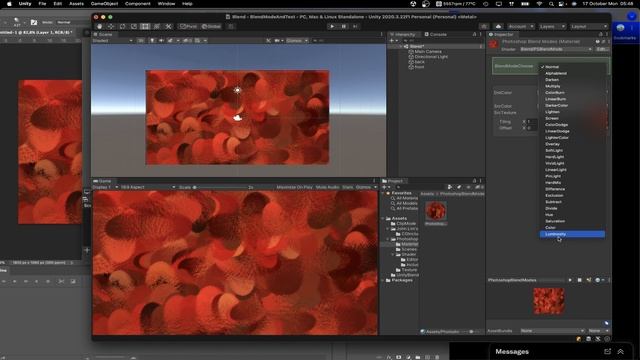Click Edit button next to shader
This screenshot has width=640, height=360.
602,49
